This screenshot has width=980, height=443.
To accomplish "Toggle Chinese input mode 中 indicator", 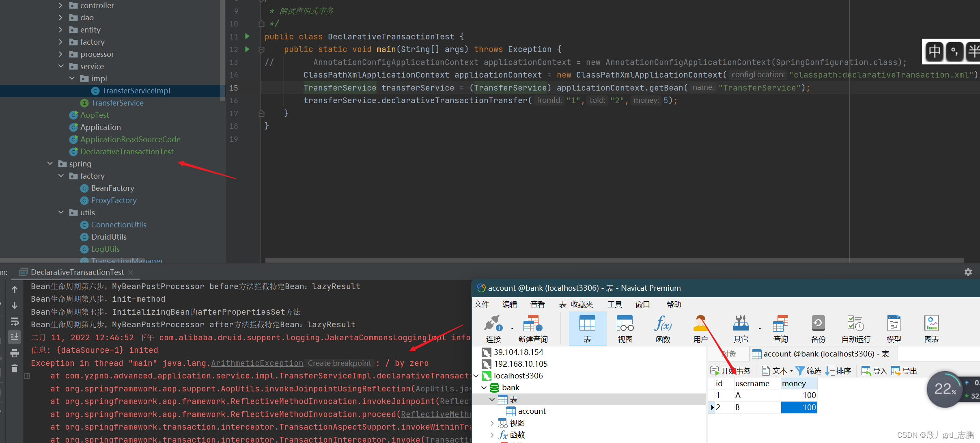I will [x=935, y=52].
